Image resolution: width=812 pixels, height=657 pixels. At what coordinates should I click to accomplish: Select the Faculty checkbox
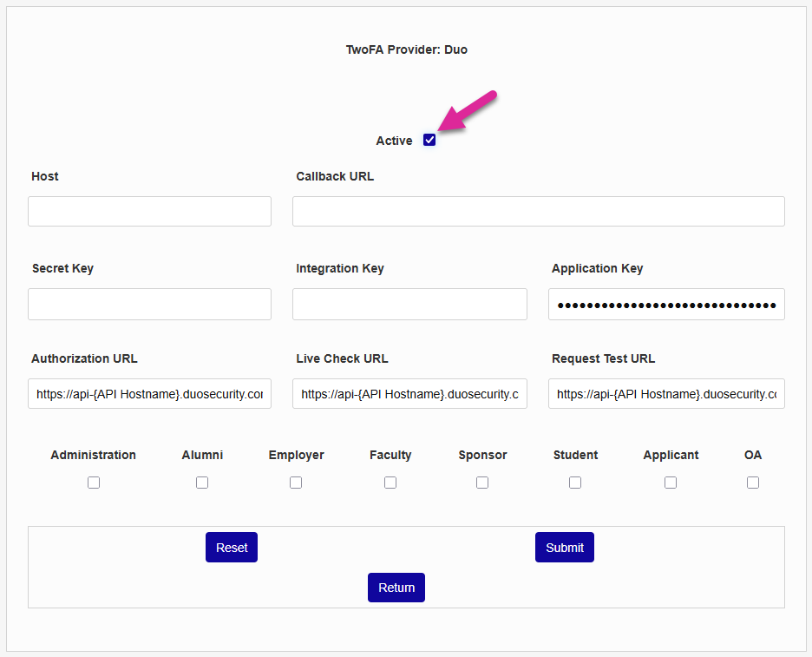[390, 483]
